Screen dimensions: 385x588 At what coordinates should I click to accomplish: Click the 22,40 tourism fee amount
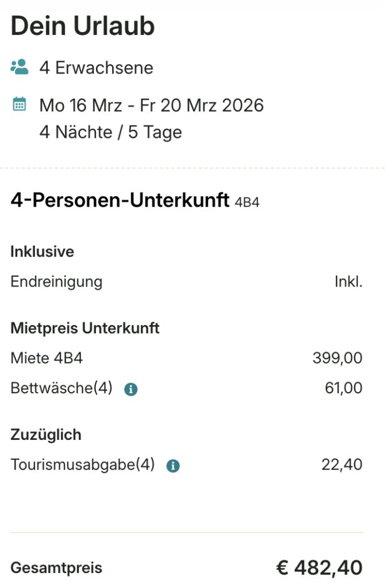[x=346, y=465]
